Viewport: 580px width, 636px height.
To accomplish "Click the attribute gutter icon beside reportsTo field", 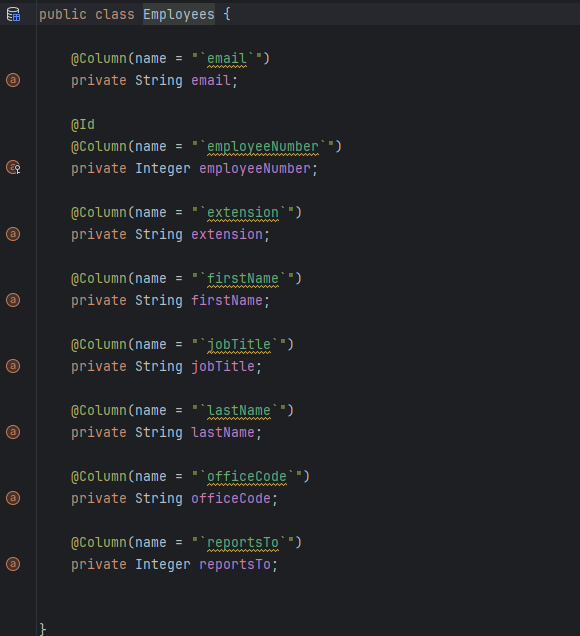I will 13,564.
